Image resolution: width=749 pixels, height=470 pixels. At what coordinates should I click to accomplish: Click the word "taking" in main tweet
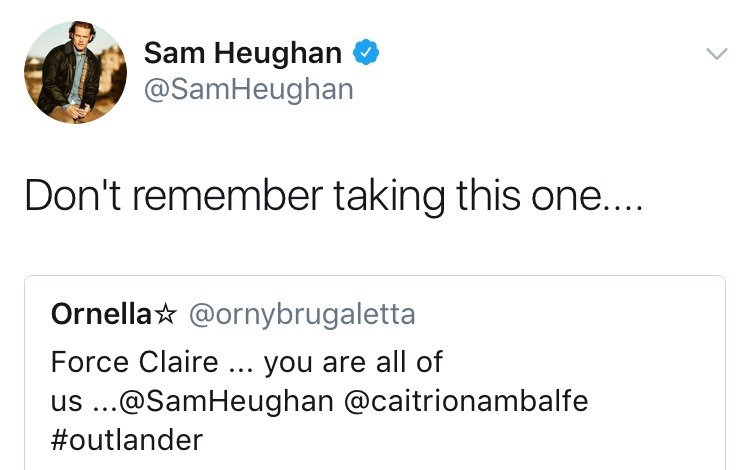[x=389, y=196]
